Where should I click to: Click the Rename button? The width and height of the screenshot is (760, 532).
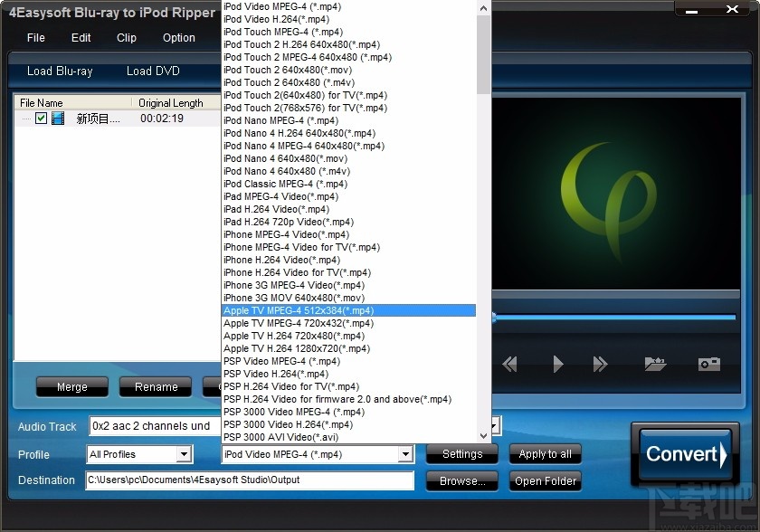pos(154,386)
